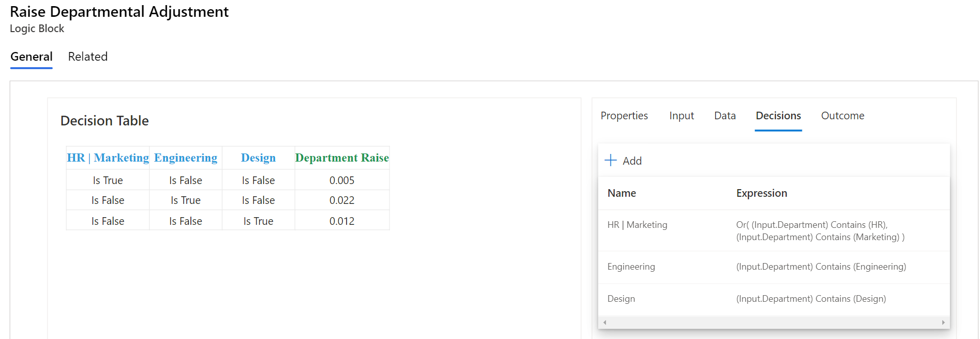
Task: Click the 0.005 raise value cell
Action: click(x=342, y=180)
